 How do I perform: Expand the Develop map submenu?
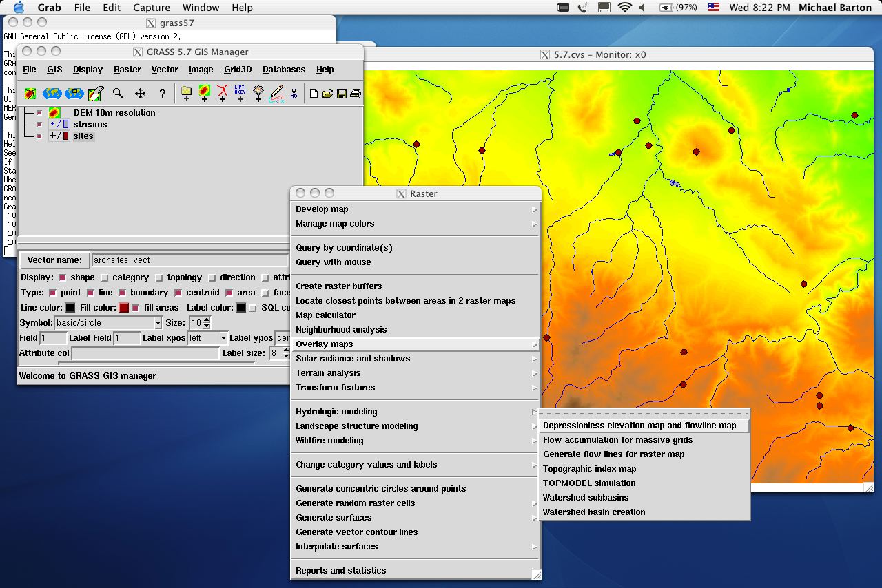(x=416, y=209)
